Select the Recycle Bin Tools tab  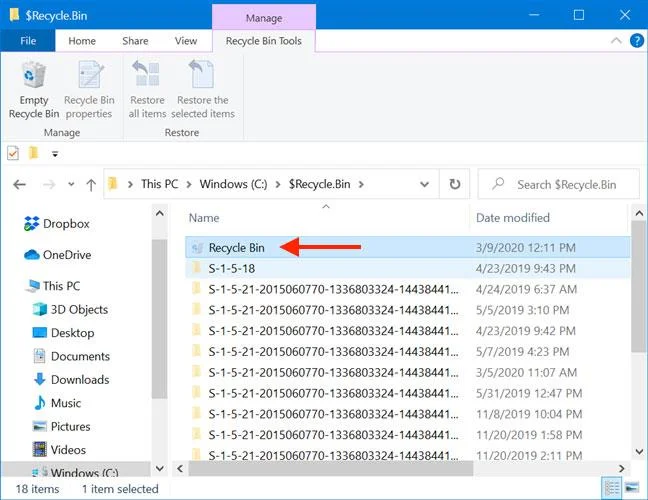click(x=264, y=40)
